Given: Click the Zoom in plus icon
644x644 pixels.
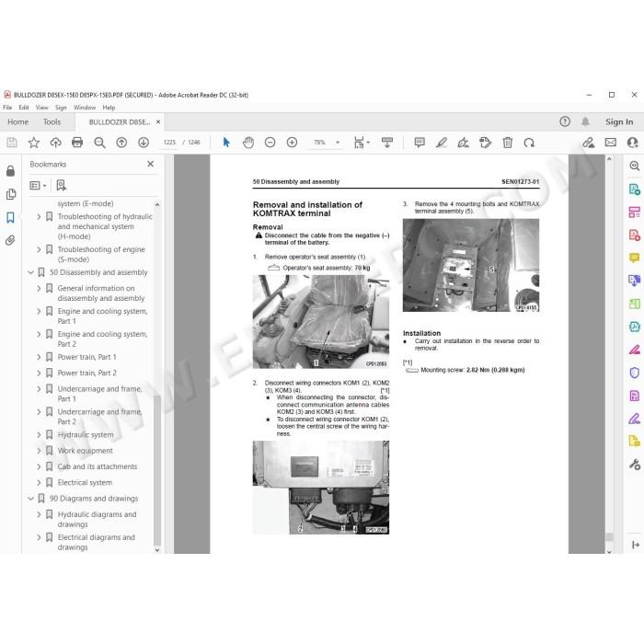Looking at the screenshot, I should coord(292,143).
